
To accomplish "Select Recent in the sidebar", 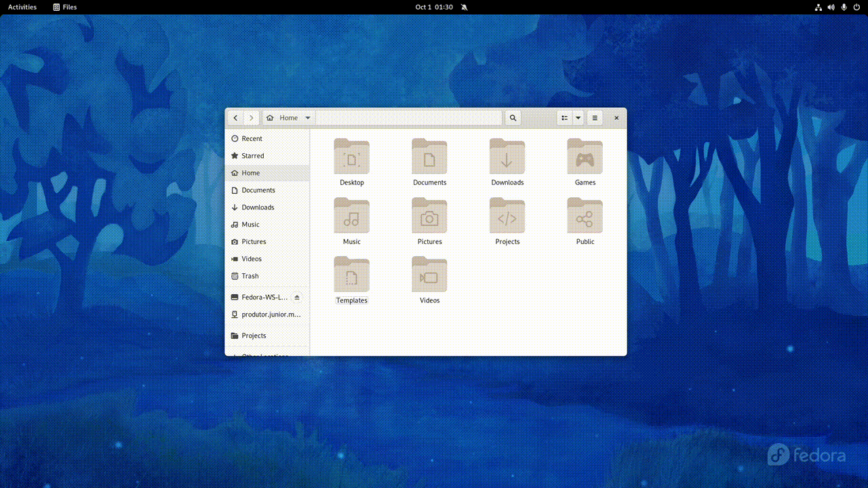I will (267, 138).
